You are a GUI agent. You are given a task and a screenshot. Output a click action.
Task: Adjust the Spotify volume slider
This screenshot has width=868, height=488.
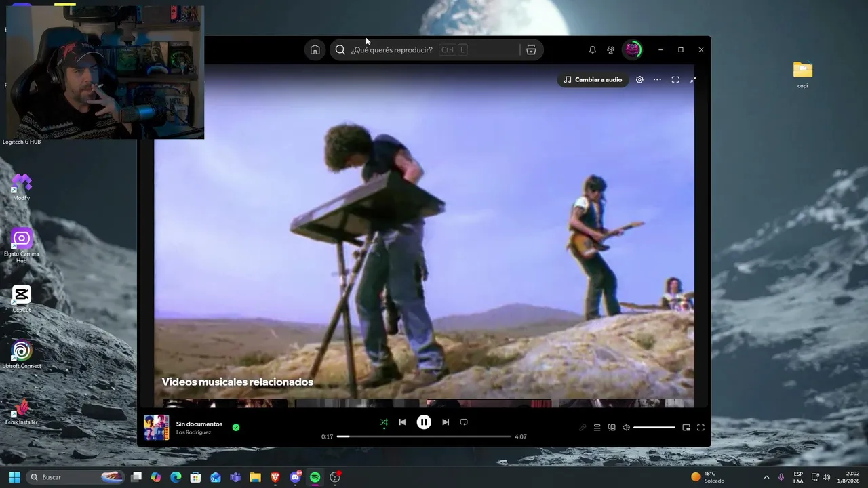click(x=654, y=428)
